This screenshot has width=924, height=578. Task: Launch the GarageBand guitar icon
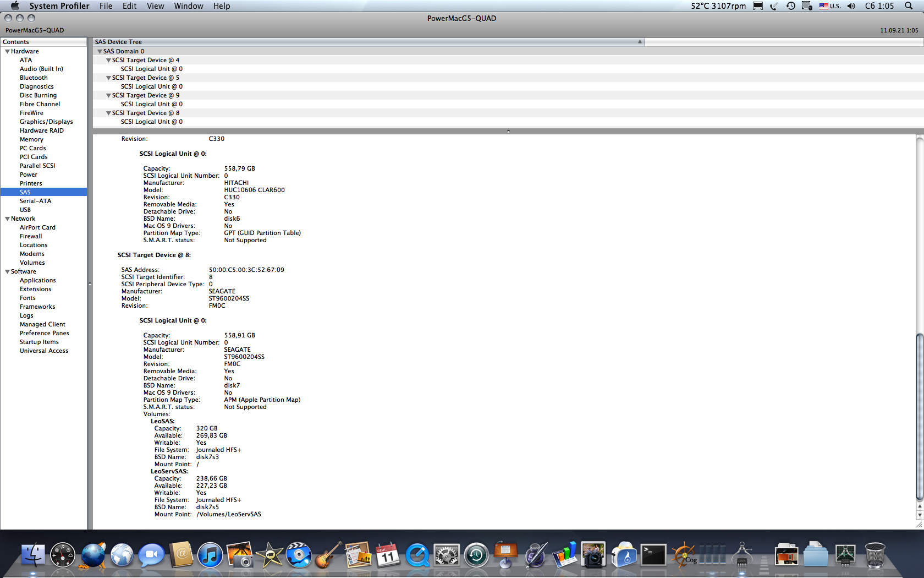[328, 555]
